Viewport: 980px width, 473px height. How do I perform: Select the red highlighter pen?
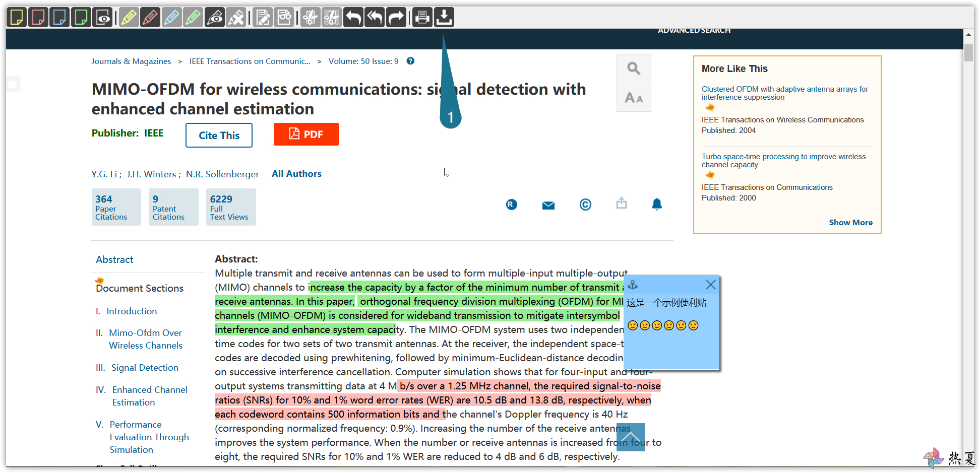[x=150, y=17]
